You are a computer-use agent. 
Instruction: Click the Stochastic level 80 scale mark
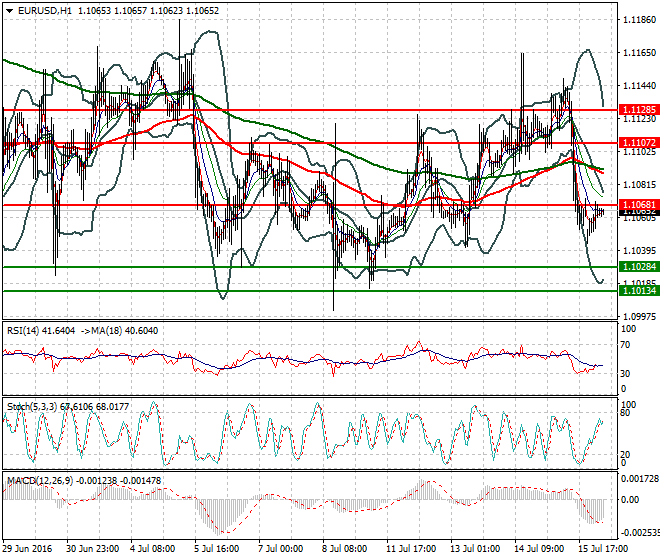(x=627, y=412)
